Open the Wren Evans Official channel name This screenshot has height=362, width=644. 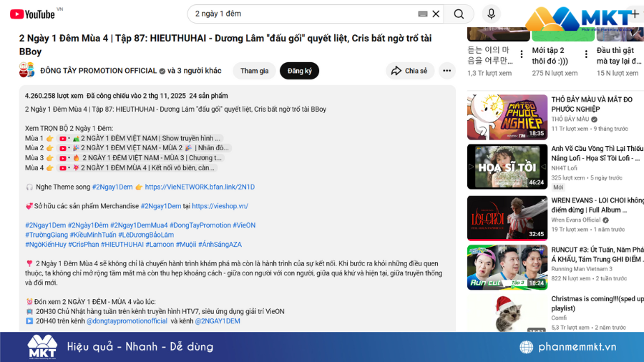[x=576, y=220]
